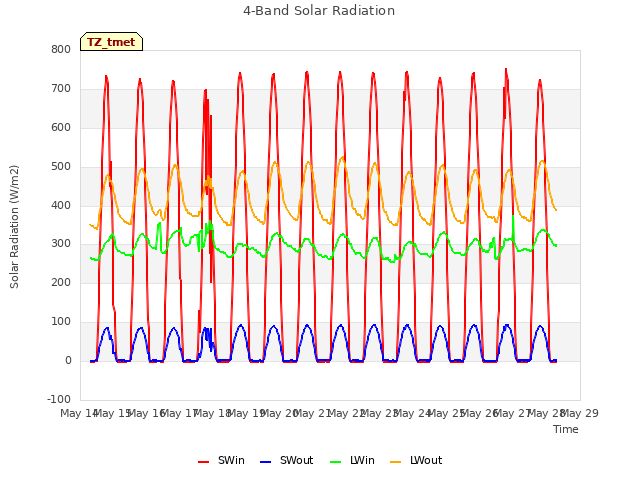The width and height of the screenshot is (640, 480).
Task: Click the 200 y-axis tick label
Action: 61,282
